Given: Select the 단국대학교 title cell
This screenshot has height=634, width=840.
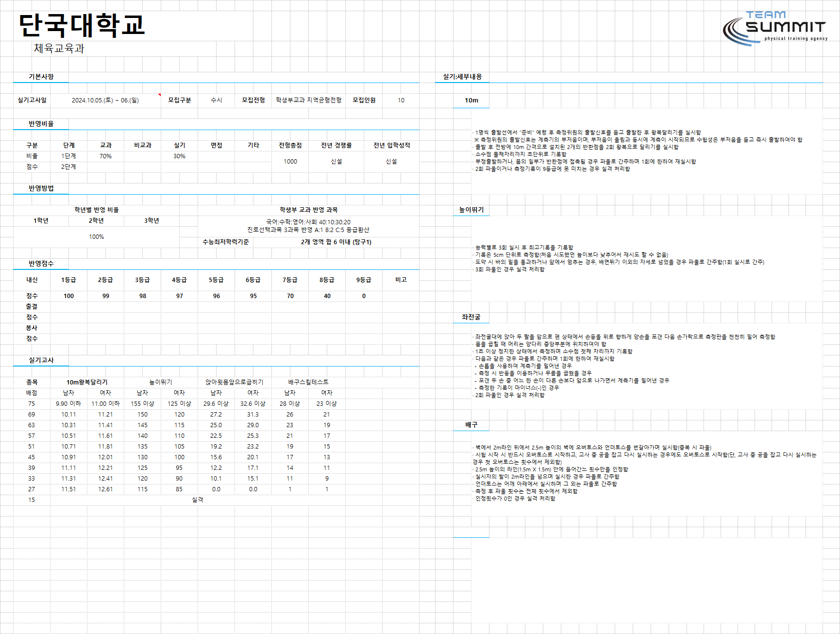Looking at the screenshot, I should pos(82,25).
